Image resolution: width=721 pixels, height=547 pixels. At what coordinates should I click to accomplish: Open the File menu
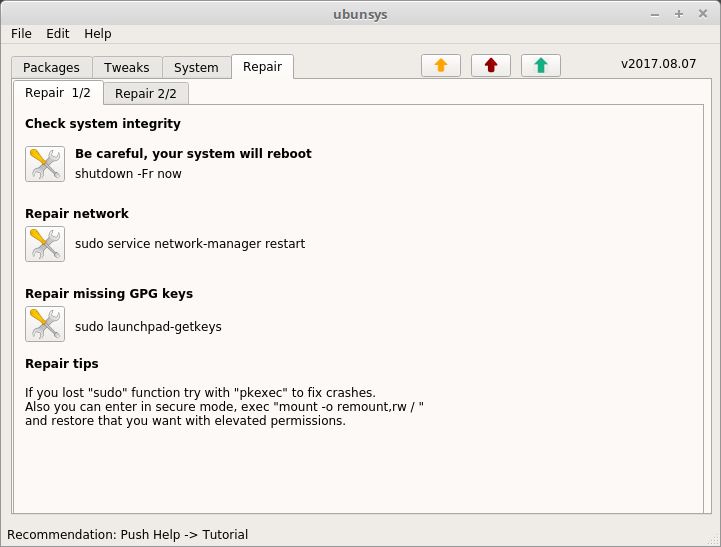(x=21, y=34)
